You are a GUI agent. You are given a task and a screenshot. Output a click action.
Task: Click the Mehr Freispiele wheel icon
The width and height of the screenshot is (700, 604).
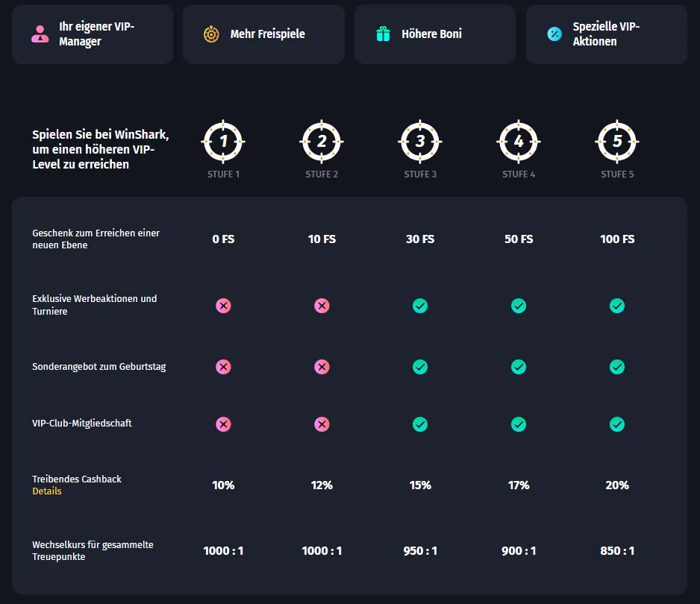tap(211, 34)
